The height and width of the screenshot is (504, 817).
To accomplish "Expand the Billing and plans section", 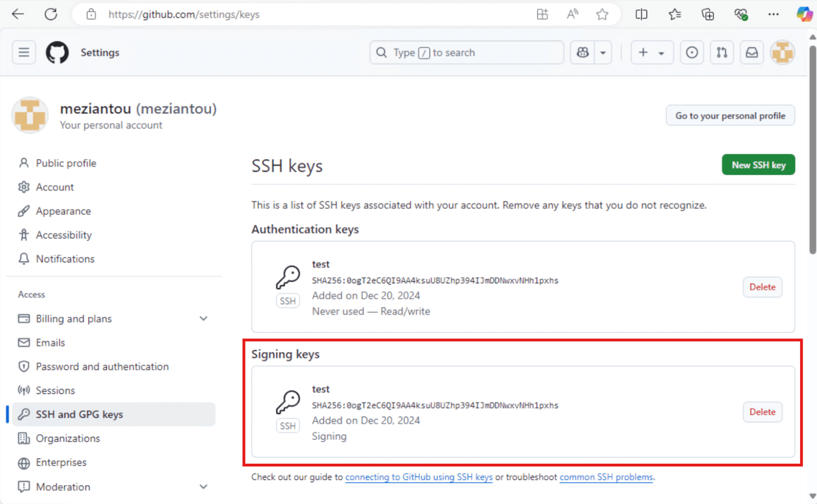I will click(x=204, y=318).
